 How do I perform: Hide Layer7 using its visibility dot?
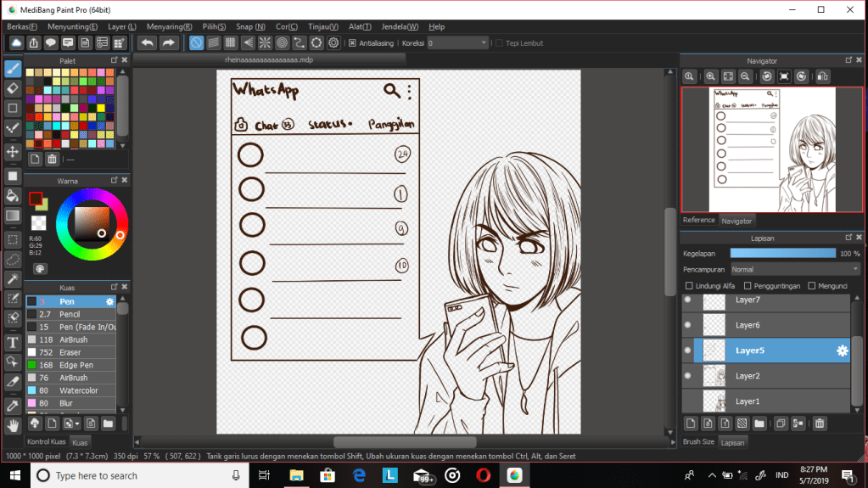687,300
